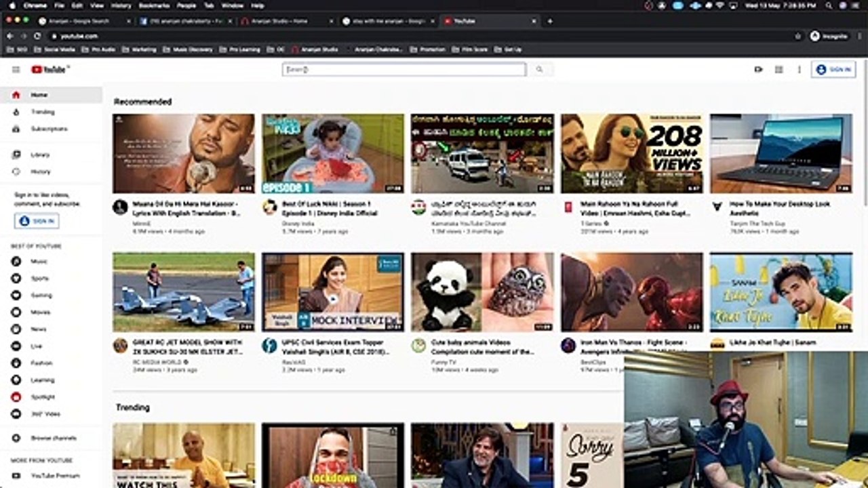868x488 pixels.
Task: Open the Marketing bookmarks folder
Action: pos(139,49)
